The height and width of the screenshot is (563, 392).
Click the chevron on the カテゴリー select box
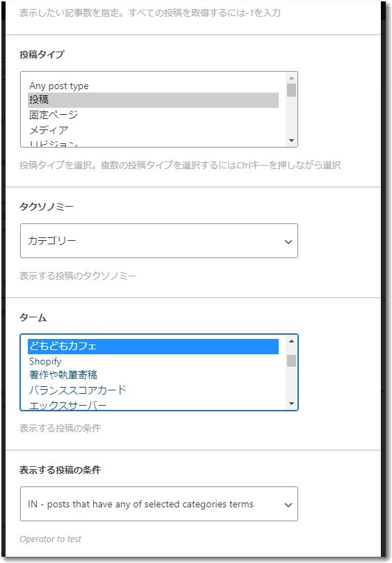tap(288, 241)
